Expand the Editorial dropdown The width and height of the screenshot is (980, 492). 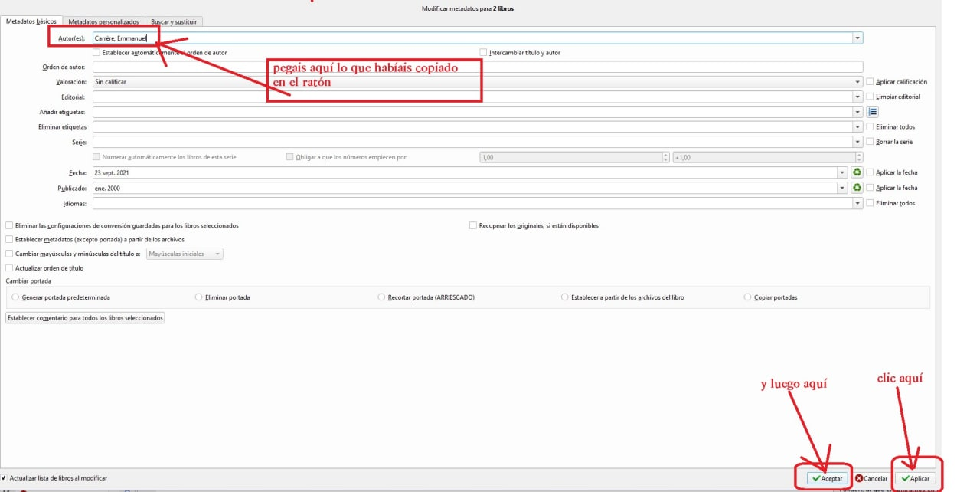(857, 97)
